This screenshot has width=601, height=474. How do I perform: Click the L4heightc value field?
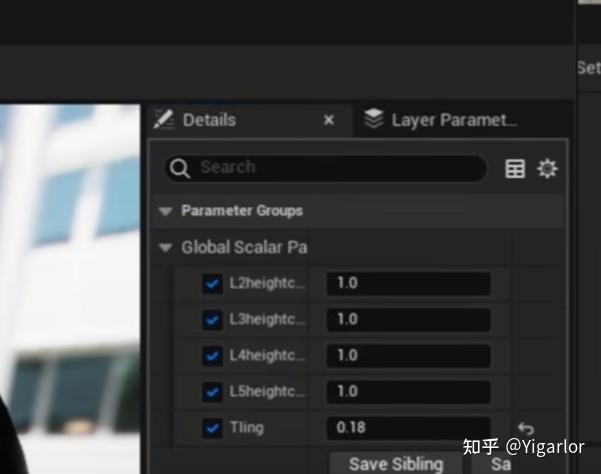(x=409, y=356)
